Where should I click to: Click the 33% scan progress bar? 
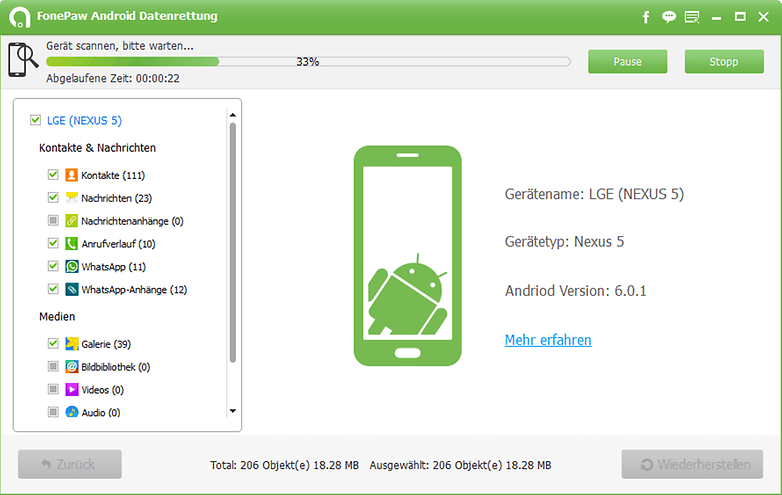tap(308, 62)
